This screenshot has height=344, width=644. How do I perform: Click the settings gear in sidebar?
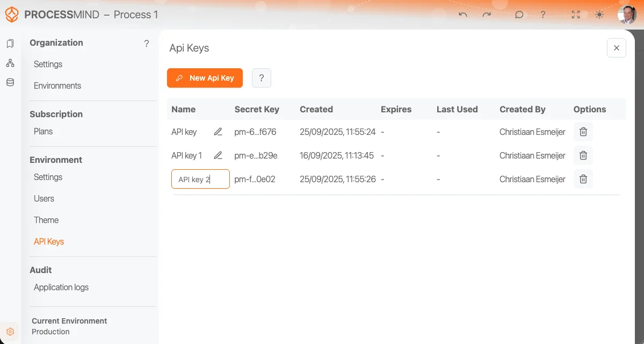click(10, 332)
